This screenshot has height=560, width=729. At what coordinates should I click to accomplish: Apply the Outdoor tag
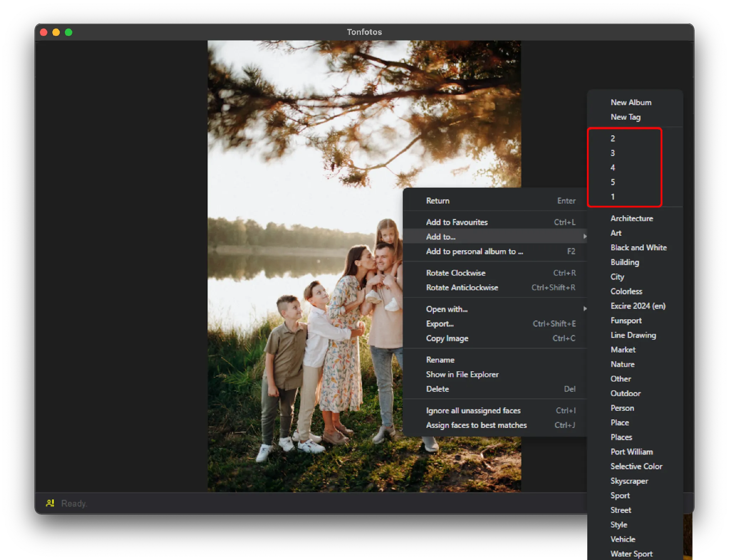tap(635, 393)
